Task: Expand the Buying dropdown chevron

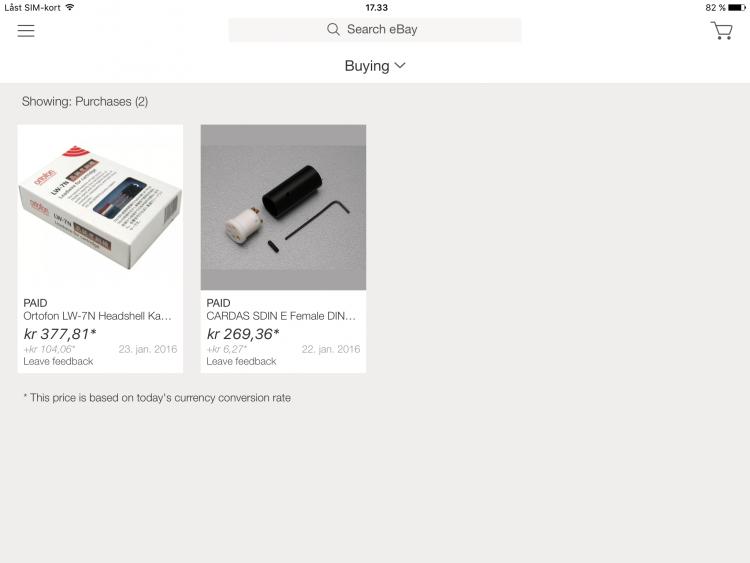Action: point(400,66)
